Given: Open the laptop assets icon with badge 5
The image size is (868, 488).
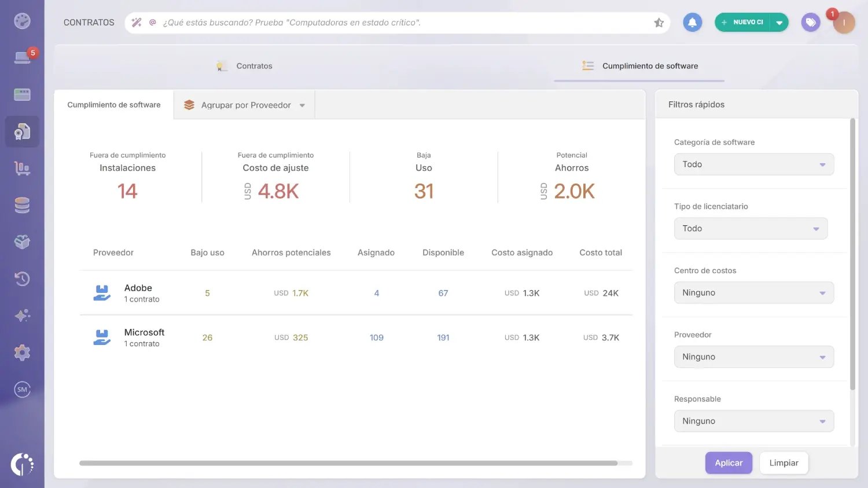Looking at the screenshot, I should [22, 57].
